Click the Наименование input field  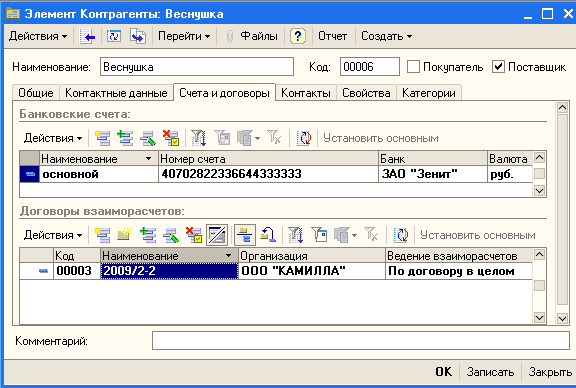(197, 67)
